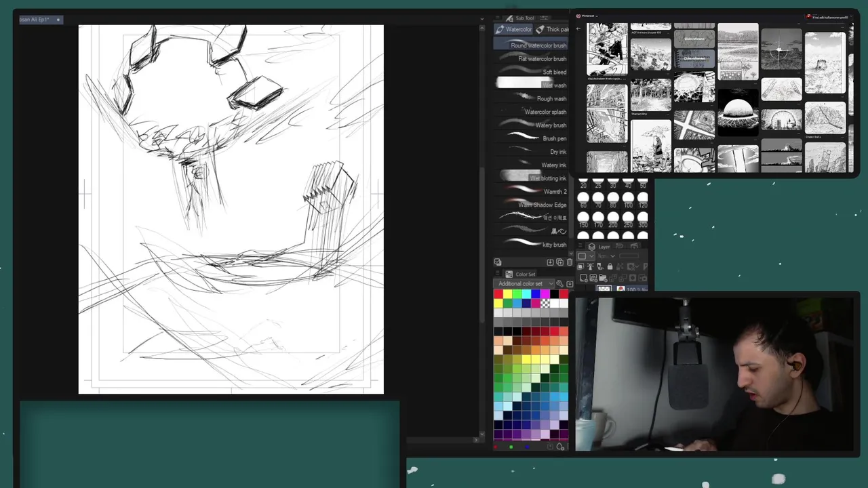The height and width of the screenshot is (488, 868).
Task: Click the import sub tool material icon
Action: [550, 262]
